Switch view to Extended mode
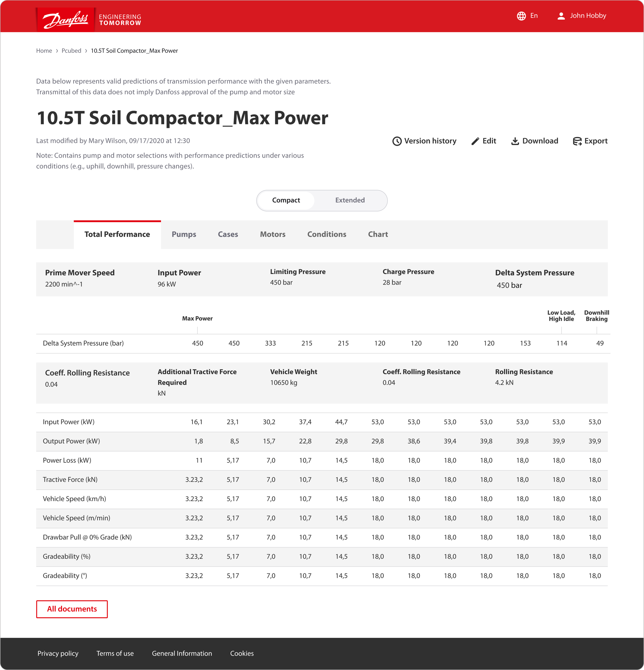Viewport: 644px width, 670px height. coord(350,200)
